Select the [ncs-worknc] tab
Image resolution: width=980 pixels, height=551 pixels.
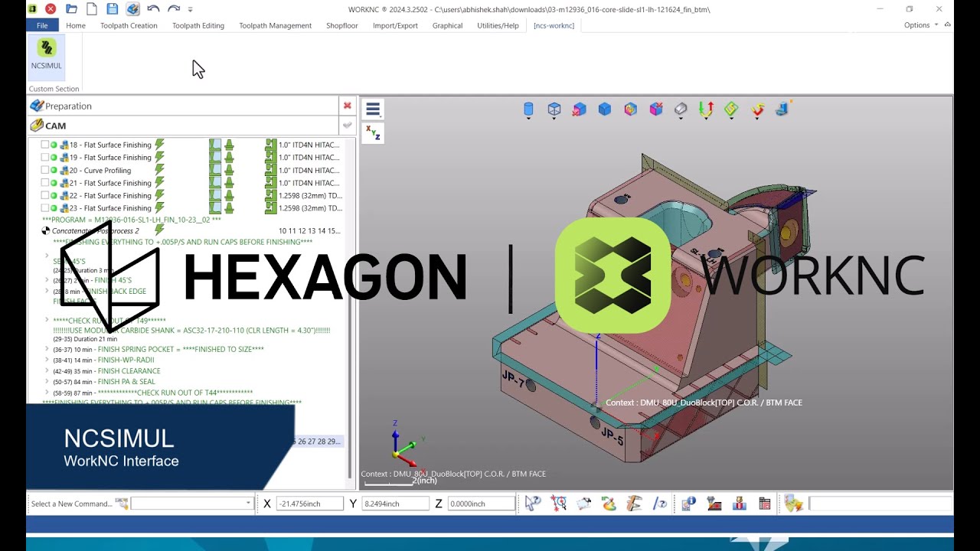[554, 25]
